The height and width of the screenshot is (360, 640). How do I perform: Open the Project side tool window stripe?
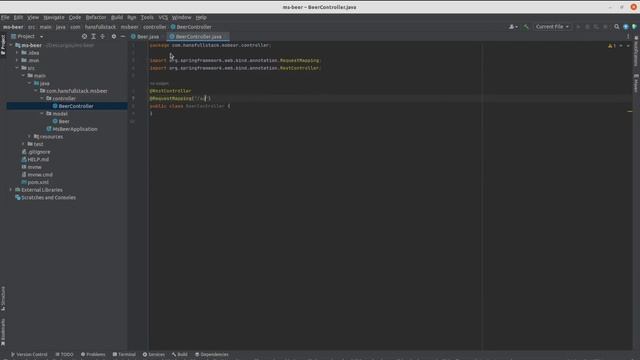point(3,45)
